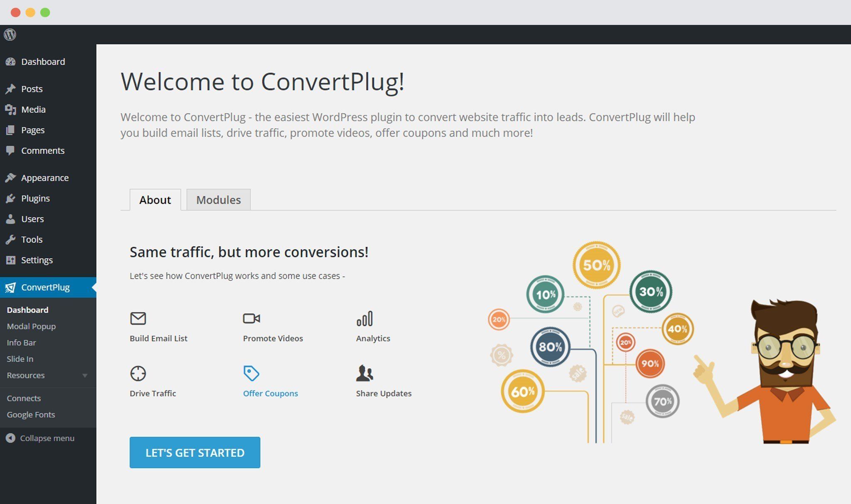Image resolution: width=851 pixels, height=504 pixels.
Task: Open the ConvertPlug paper plane icon
Action: 11,287
